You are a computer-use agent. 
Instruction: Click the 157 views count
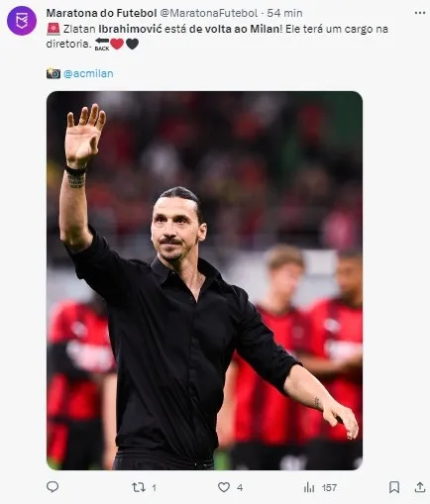click(x=329, y=487)
